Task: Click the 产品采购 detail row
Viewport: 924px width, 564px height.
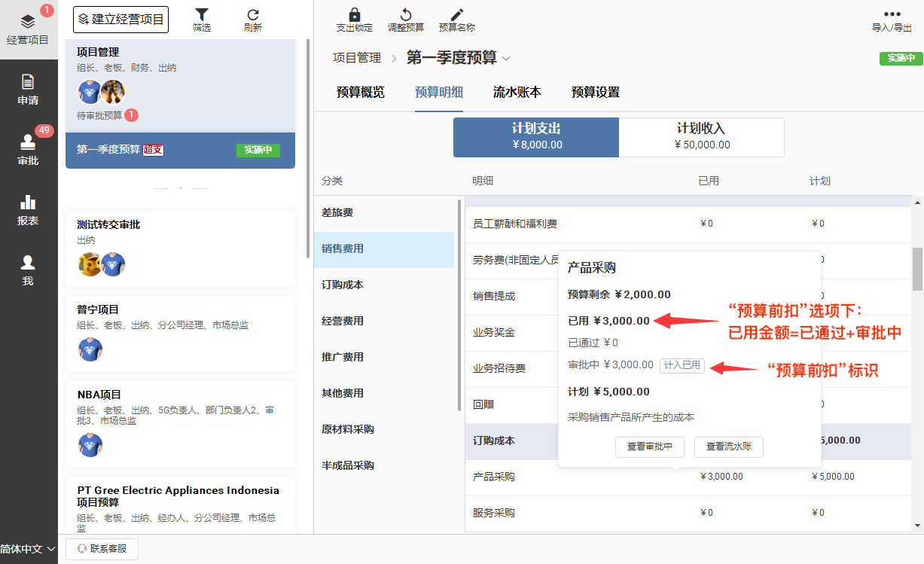Action: pos(688,477)
